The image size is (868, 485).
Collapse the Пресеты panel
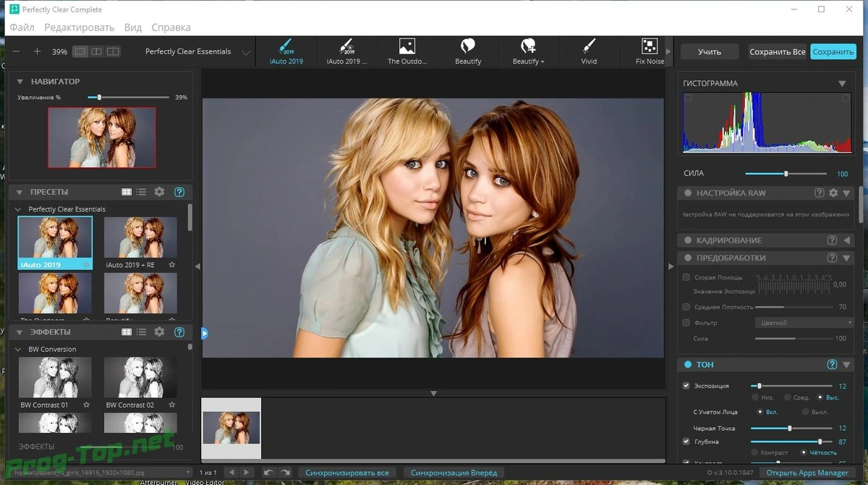pos(20,192)
